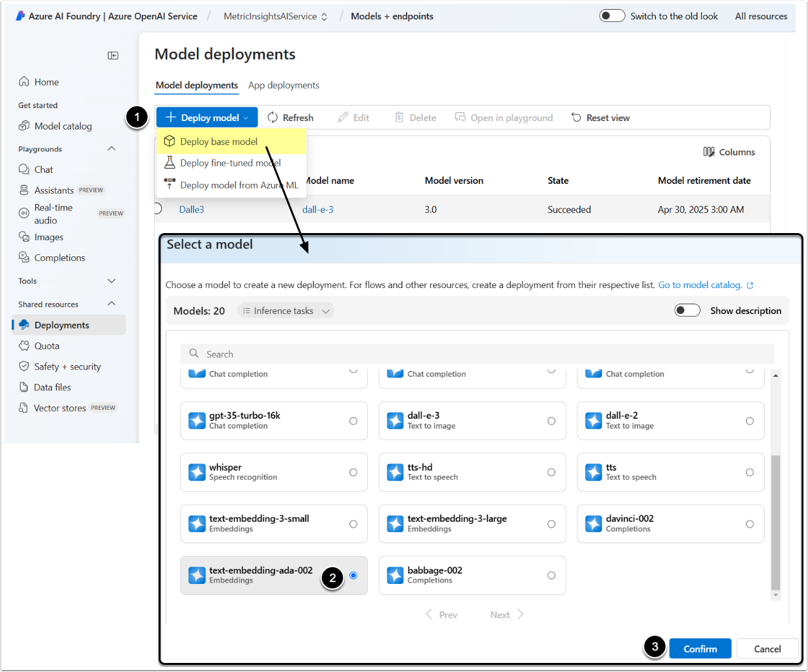
Task: Click the Data files icon
Action: (x=24, y=387)
